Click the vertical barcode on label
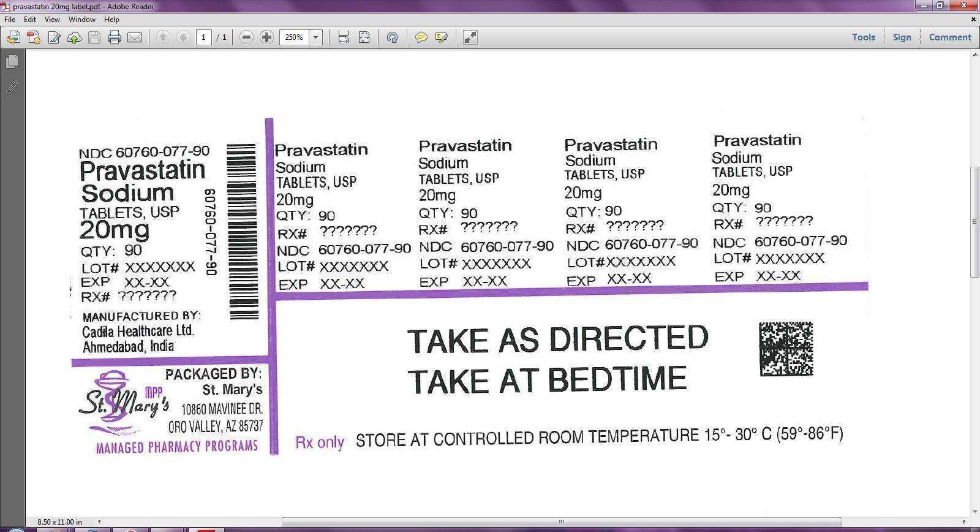The width and height of the screenshot is (980, 532). (243, 232)
